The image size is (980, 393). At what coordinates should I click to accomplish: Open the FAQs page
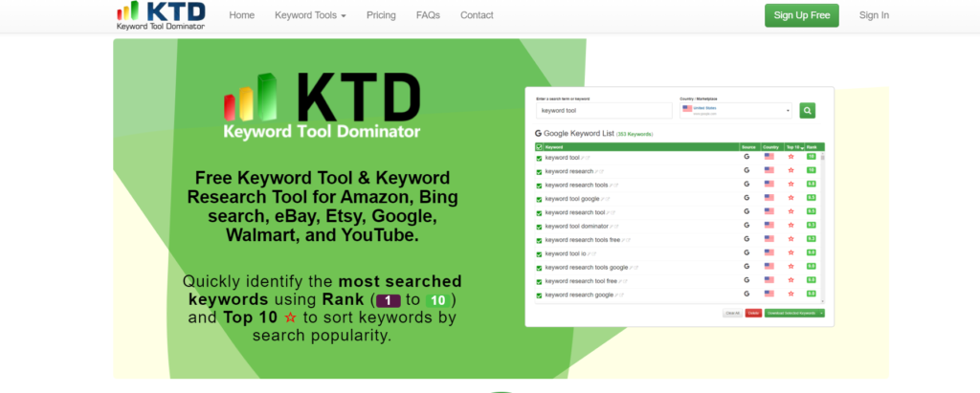[428, 15]
